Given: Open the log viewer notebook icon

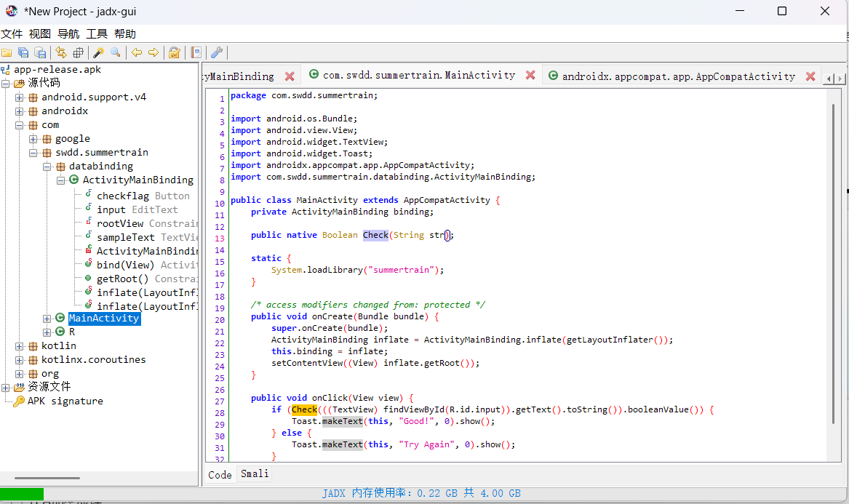Looking at the screenshot, I should [x=196, y=52].
